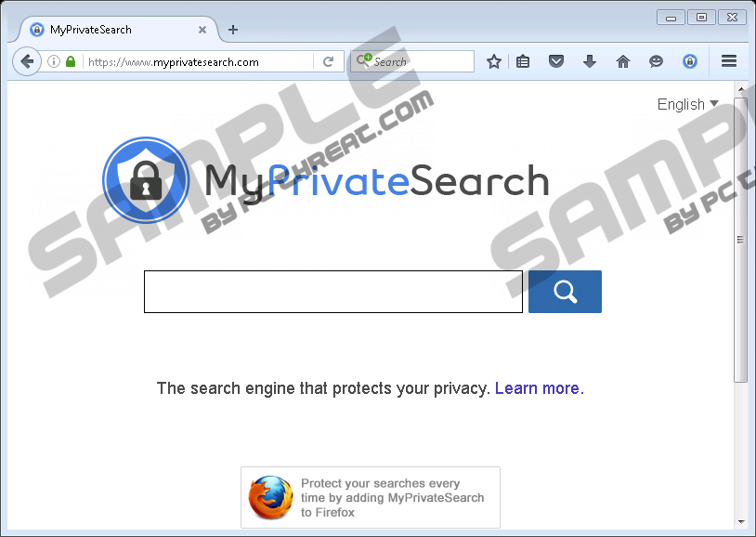This screenshot has height=537, width=756.
Task: Save page to Pocket
Action: click(556, 61)
